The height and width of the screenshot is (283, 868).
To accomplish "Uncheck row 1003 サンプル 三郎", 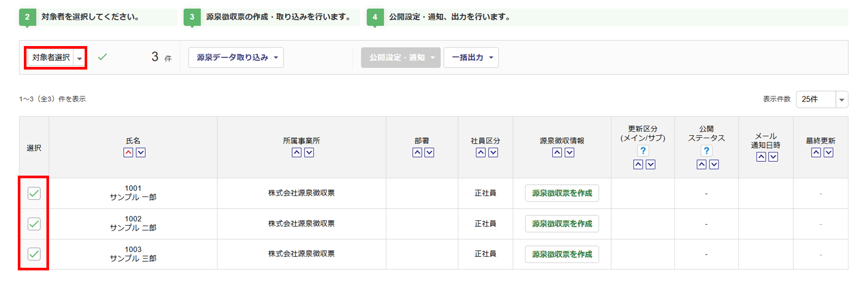I will (x=34, y=254).
